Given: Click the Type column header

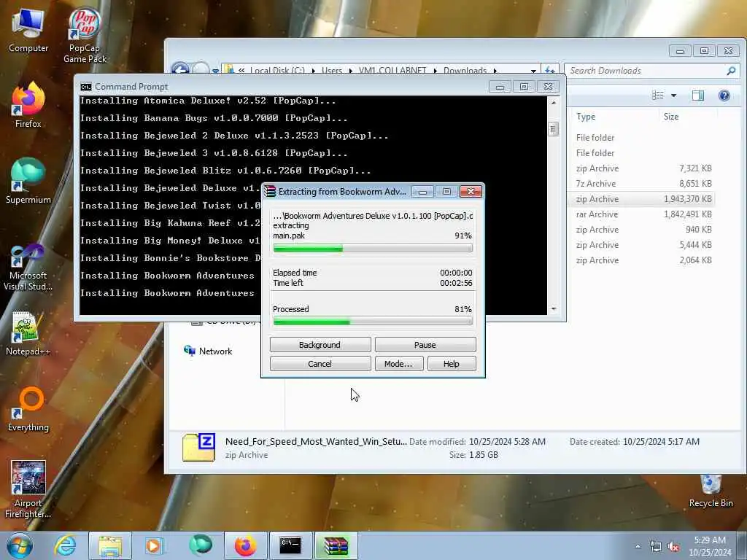Looking at the screenshot, I should coord(586,117).
